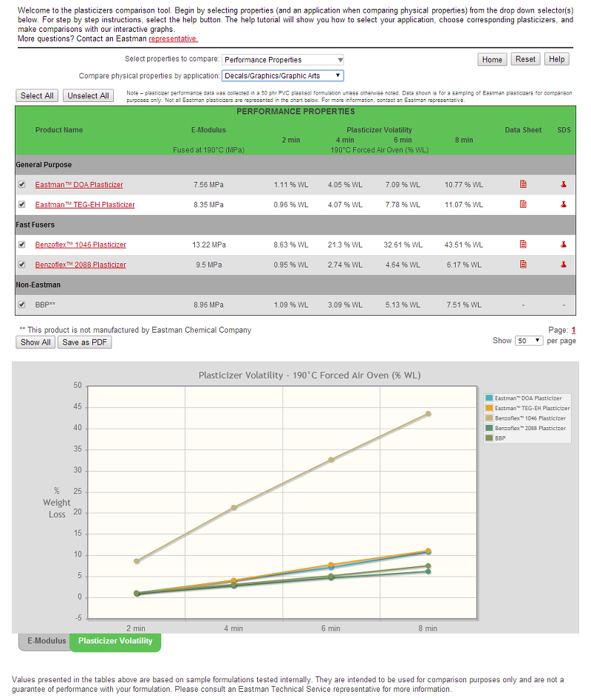
Task: Click the Unselect All button
Action: pos(88,95)
